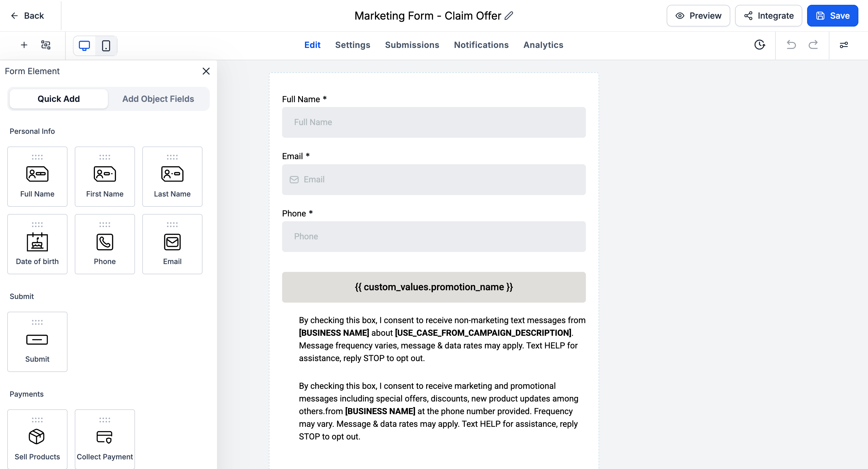Click the plus add element icon
Viewport: 868px width, 469px height.
[x=24, y=45]
